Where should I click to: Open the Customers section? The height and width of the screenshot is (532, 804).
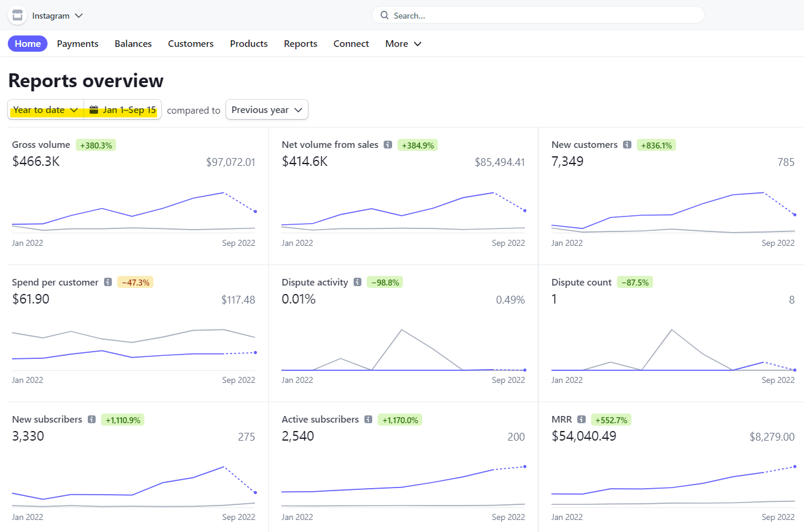click(191, 44)
